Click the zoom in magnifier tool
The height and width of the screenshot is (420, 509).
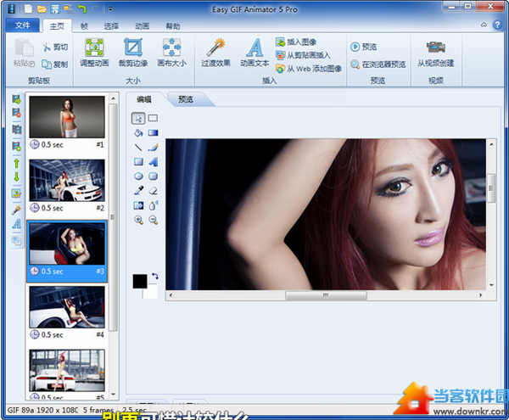point(139,220)
